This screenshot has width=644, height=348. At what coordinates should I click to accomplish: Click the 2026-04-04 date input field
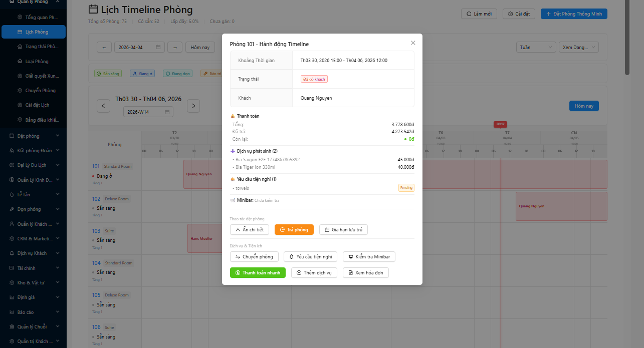pyautogui.click(x=139, y=47)
